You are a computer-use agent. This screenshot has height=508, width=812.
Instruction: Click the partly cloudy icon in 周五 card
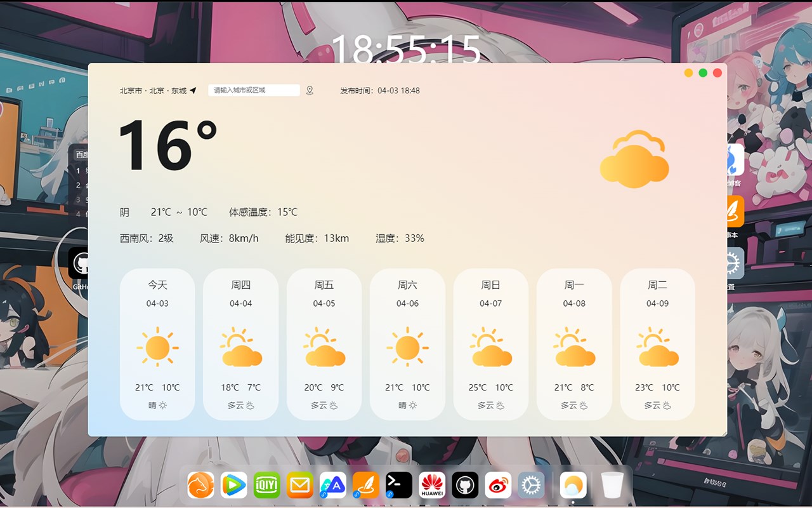tap(324, 347)
